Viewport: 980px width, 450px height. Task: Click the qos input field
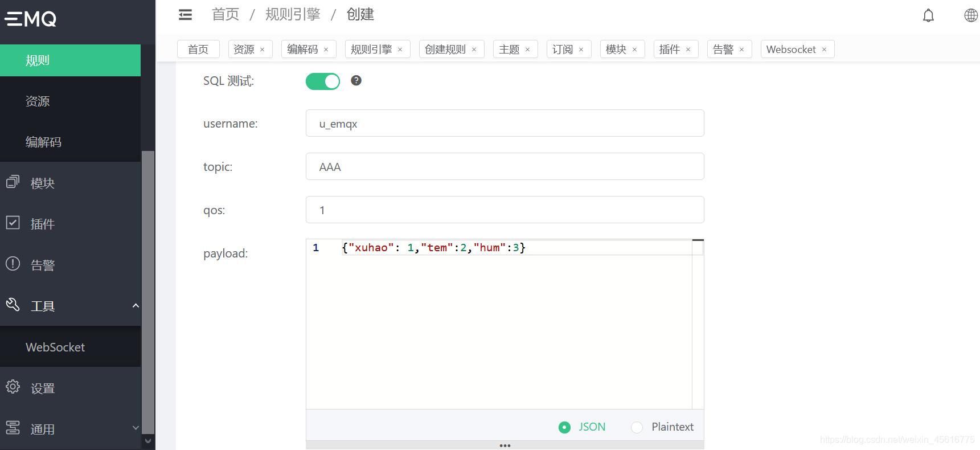(x=505, y=210)
